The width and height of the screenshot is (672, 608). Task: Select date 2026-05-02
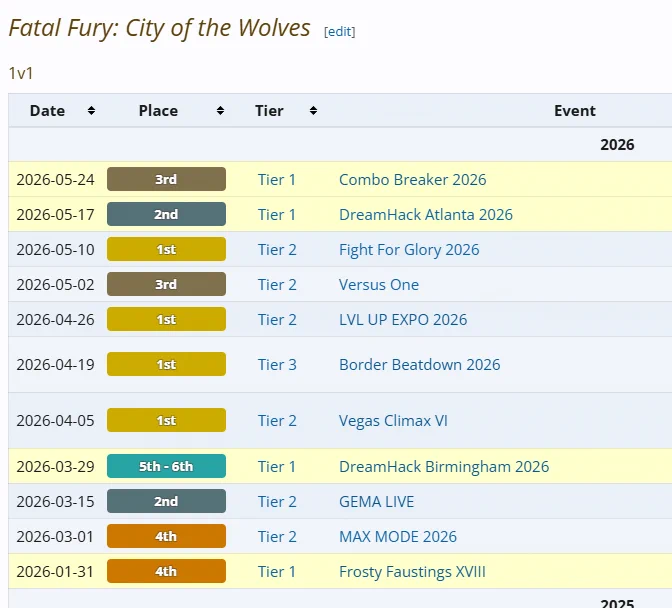55,285
